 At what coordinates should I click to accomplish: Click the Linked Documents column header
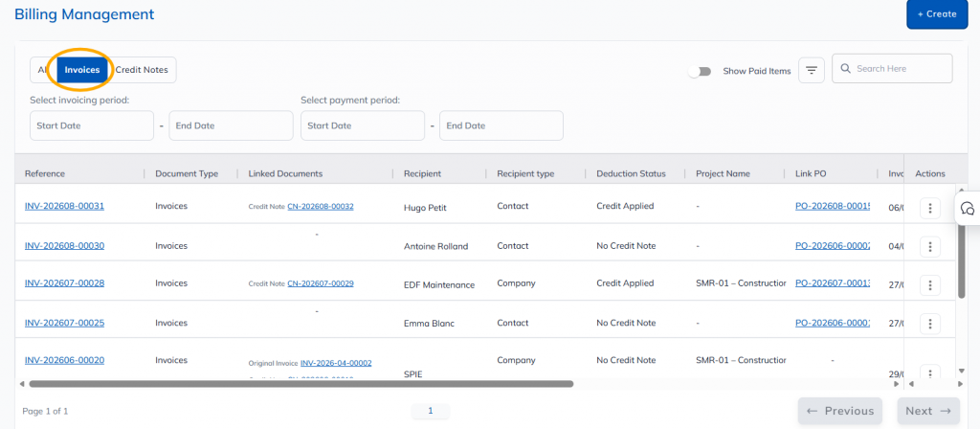pyautogui.click(x=285, y=174)
